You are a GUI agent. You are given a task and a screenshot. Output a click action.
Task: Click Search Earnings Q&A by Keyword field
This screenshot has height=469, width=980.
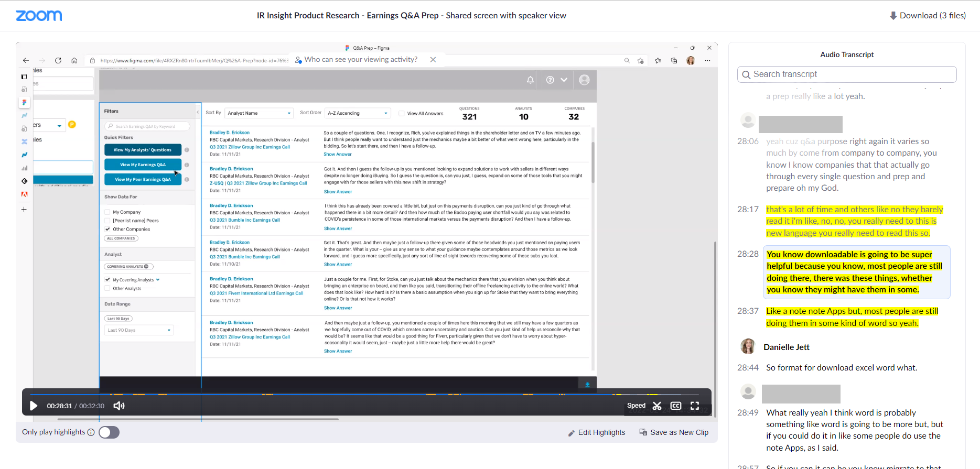click(x=147, y=126)
